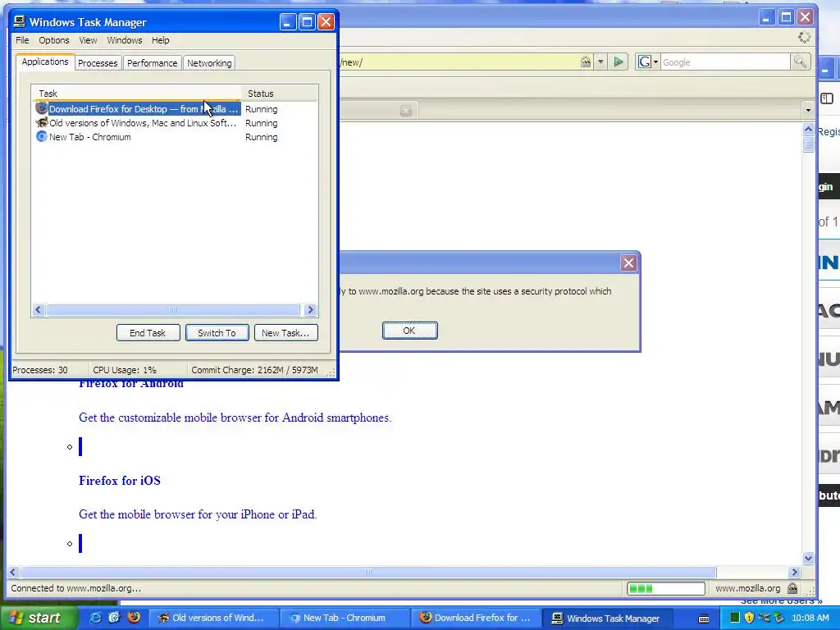Image resolution: width=840 pixels, height=630 pixels.
Task: Open the Help menu in Task Manager
Action: [160, 40]
